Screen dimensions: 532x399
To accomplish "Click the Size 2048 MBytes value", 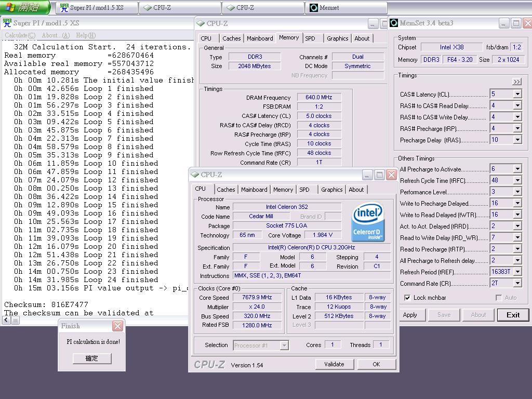I will [255, 66].
